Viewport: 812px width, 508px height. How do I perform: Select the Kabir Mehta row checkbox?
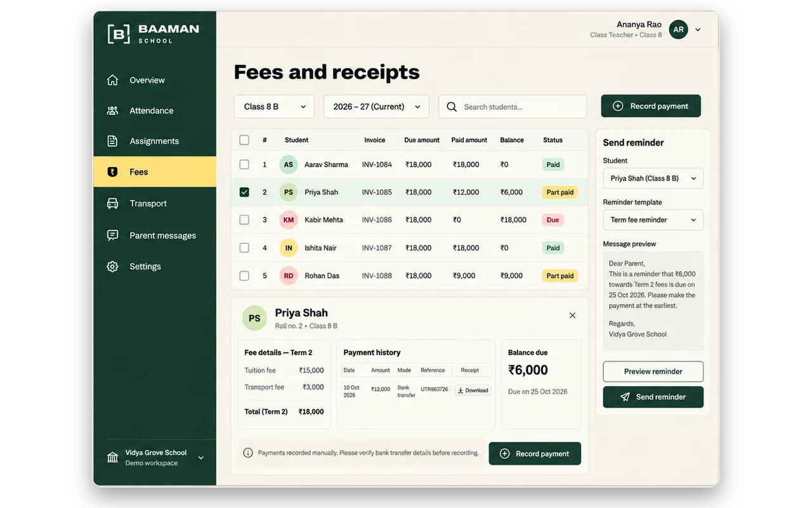(244, 220)
